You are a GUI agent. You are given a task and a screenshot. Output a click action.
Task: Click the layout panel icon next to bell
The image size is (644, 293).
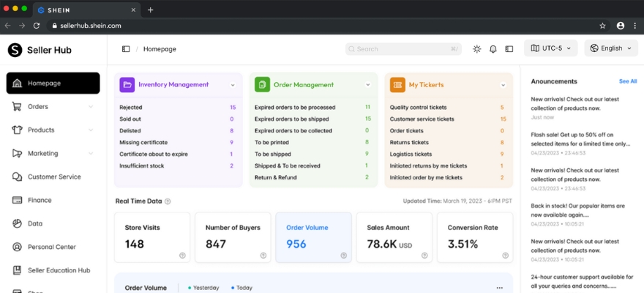click(x=509, y=49)
